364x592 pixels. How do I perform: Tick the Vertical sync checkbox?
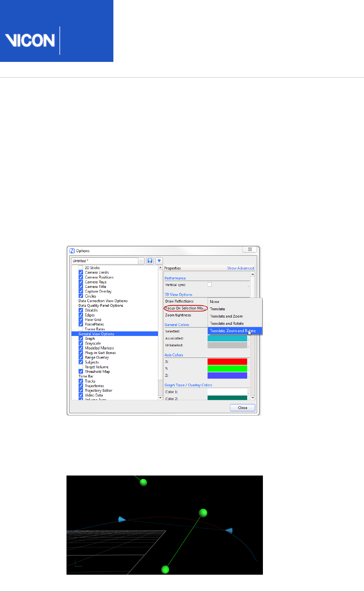pyautogui.click(x=209, y=284)
